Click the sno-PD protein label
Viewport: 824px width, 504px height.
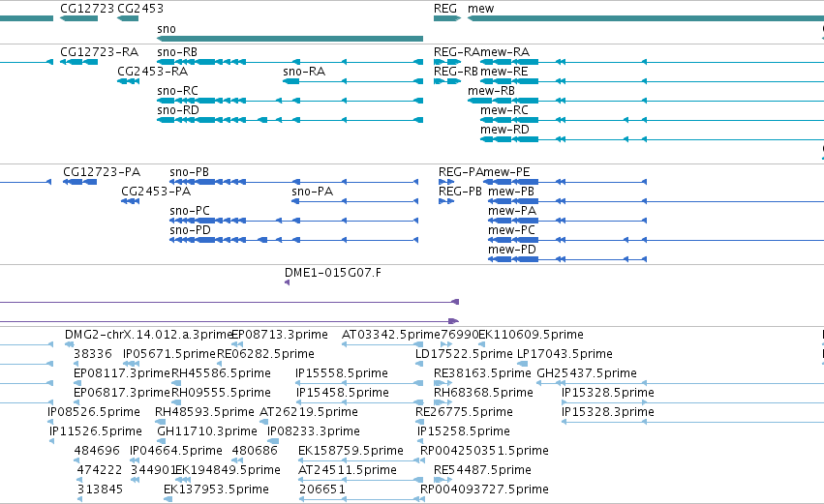190,230
